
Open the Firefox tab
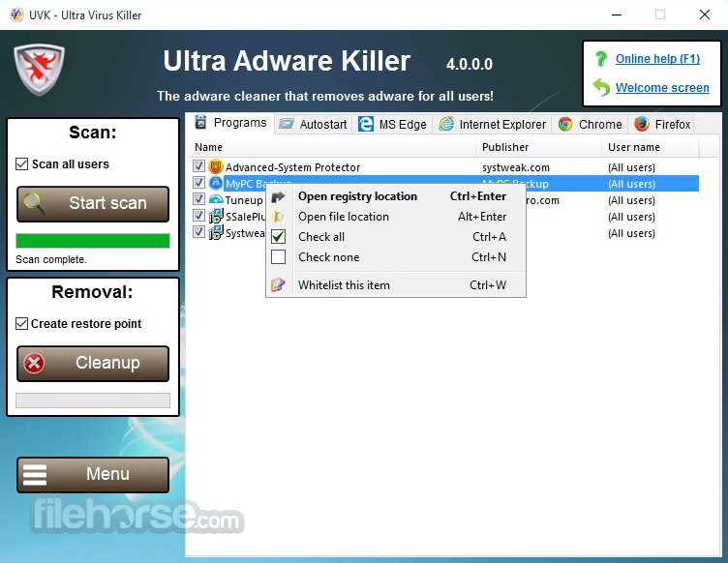(661, 124)
